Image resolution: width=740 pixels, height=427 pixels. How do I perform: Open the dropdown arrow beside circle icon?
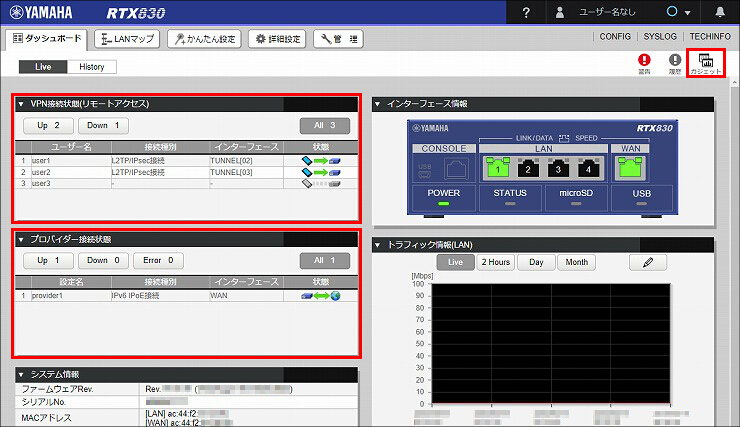687,13
